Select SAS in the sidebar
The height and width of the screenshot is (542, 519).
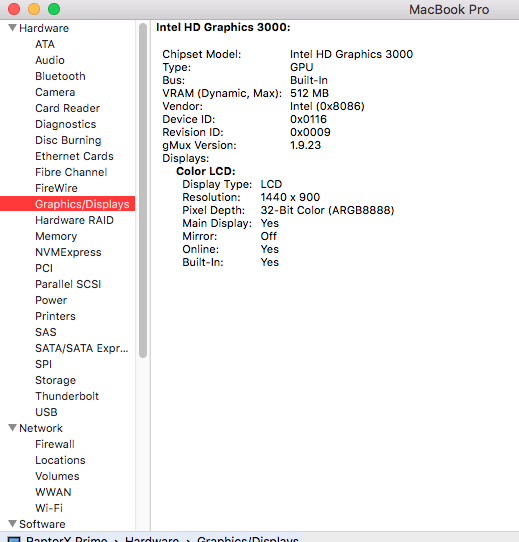pos(46,332)
